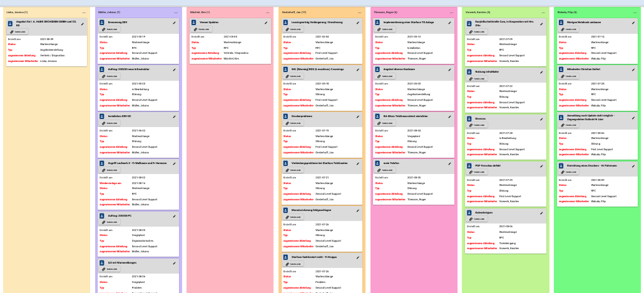Edit the Veeam Updates ticket via pencil icon
The image size is (644, 293).
(x=266, y=23)
